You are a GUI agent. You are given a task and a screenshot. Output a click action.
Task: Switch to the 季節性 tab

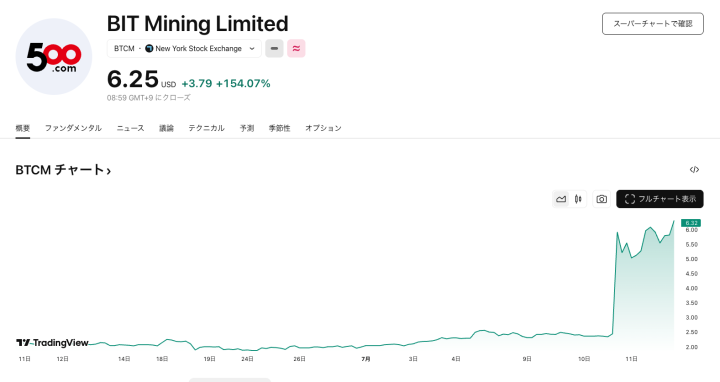pos(279,128)
